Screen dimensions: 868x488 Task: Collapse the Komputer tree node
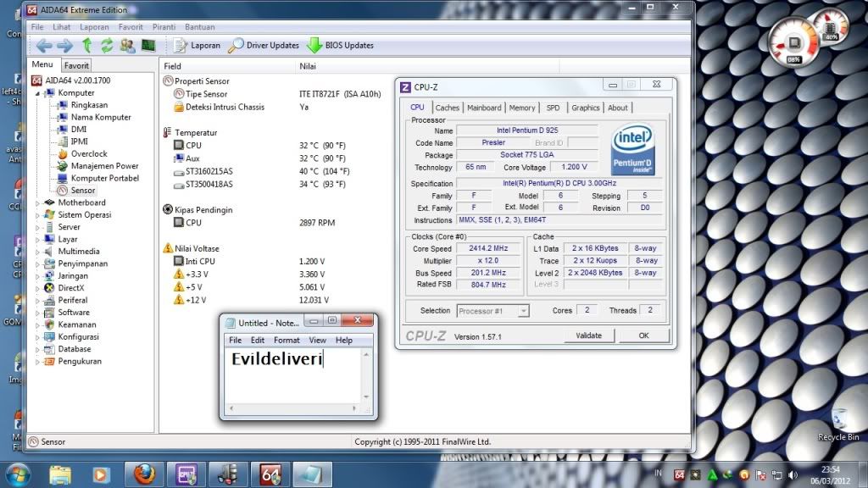[x=37, y=93]
